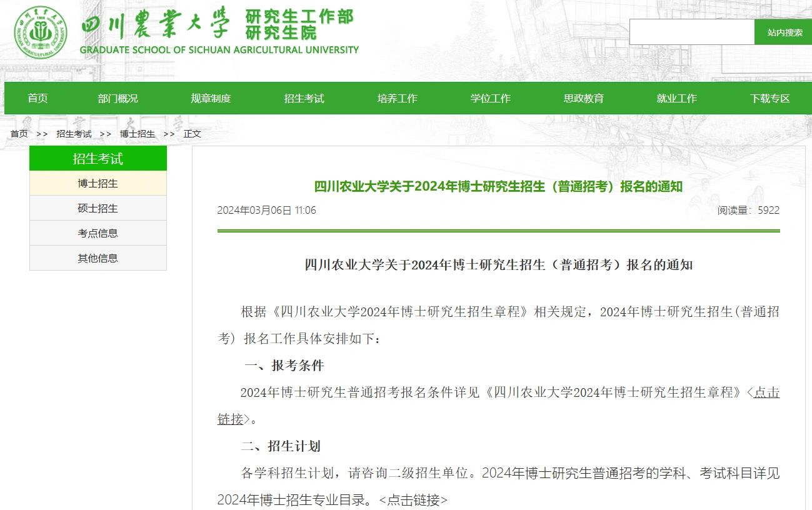Select 硕士招生 in the sidebar
812x510 pixels.
(x=98, y=208)
